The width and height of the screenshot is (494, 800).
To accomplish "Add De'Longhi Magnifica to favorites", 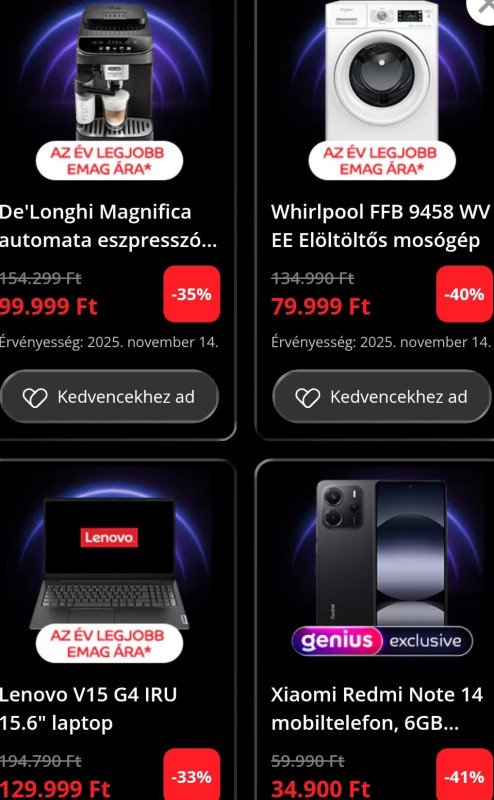I will 109,397.
